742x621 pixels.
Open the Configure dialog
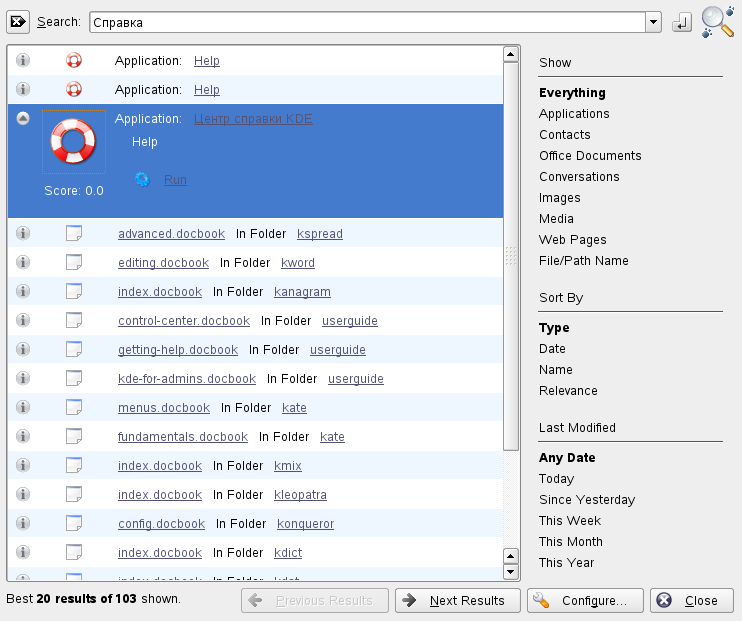point(584,600)
